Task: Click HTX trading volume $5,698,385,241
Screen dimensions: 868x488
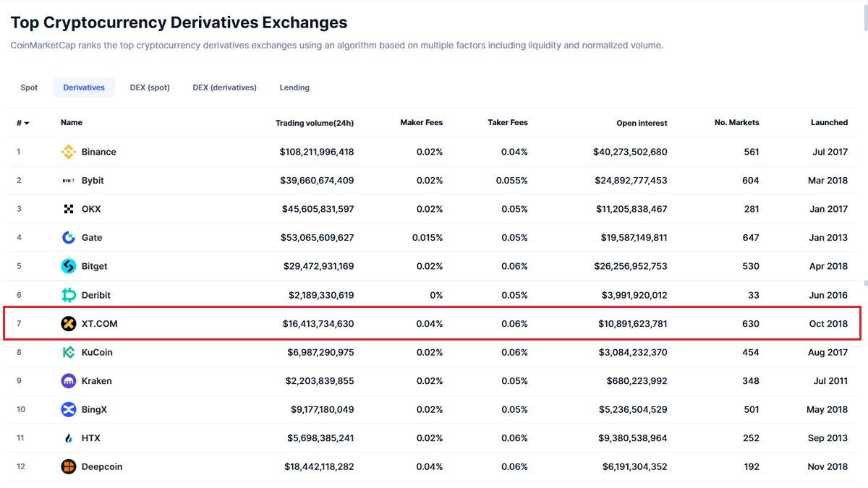Action: 320,438
